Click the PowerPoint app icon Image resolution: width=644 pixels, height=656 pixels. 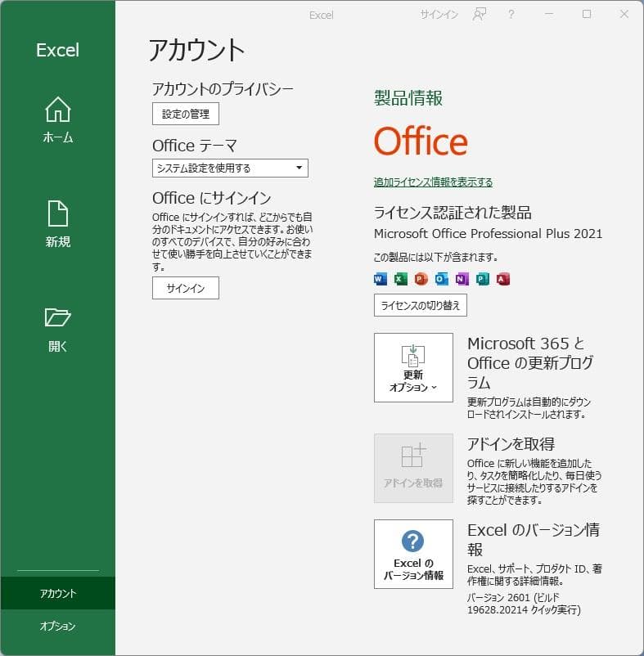(x=421, y=279)
